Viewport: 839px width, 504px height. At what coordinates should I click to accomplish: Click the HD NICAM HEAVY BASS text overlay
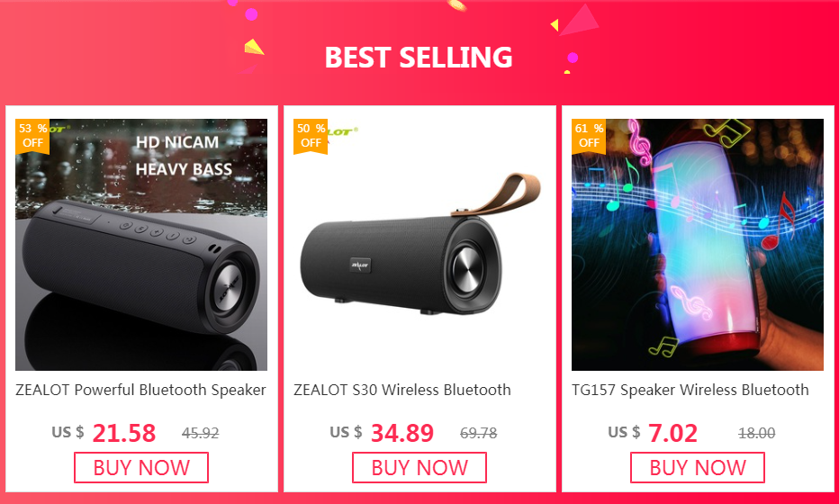(x=184, y=156)
